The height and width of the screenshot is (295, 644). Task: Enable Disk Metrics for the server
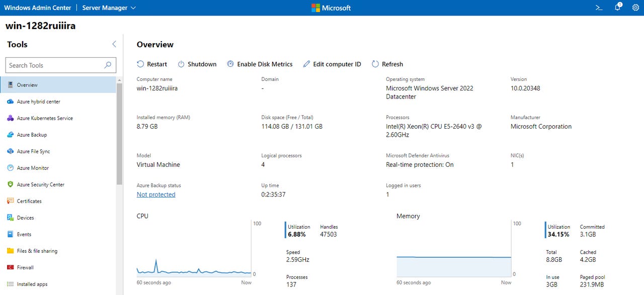click(x=260, y=64)
